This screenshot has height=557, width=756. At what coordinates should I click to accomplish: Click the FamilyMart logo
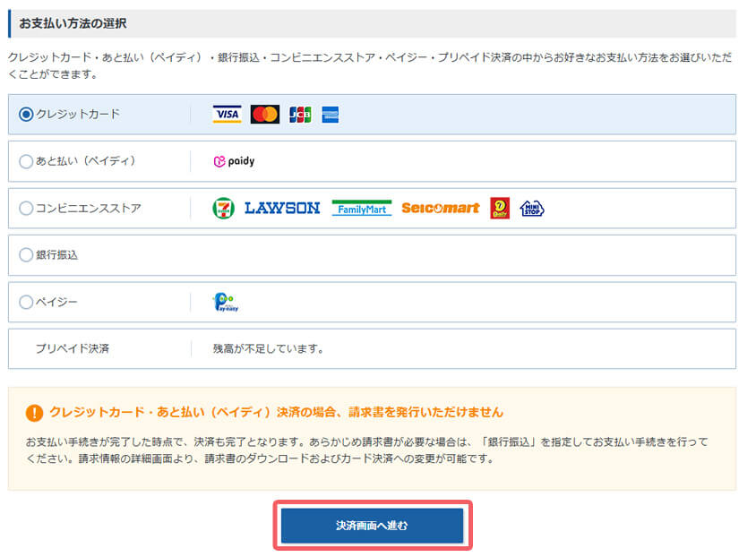pos(362,208)
